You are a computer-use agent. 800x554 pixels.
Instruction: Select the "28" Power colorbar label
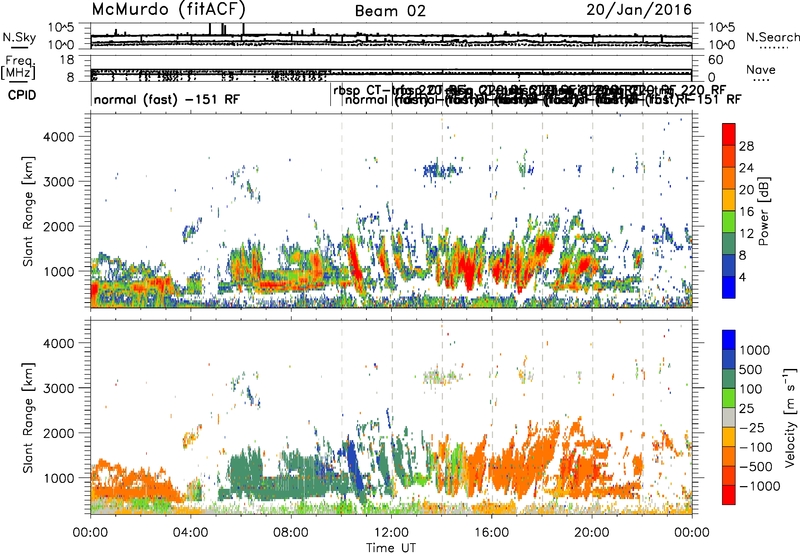(x=746, y=146)
